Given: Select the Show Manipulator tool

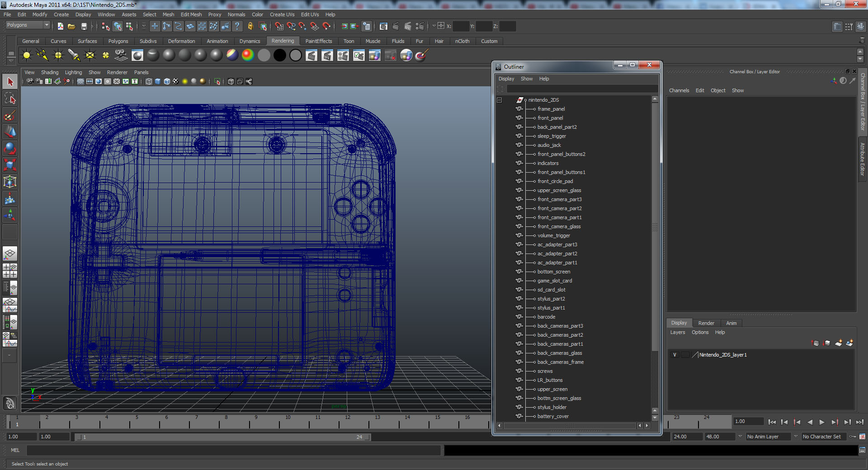Looking at the screenshot, I should (x=10, y=215).
